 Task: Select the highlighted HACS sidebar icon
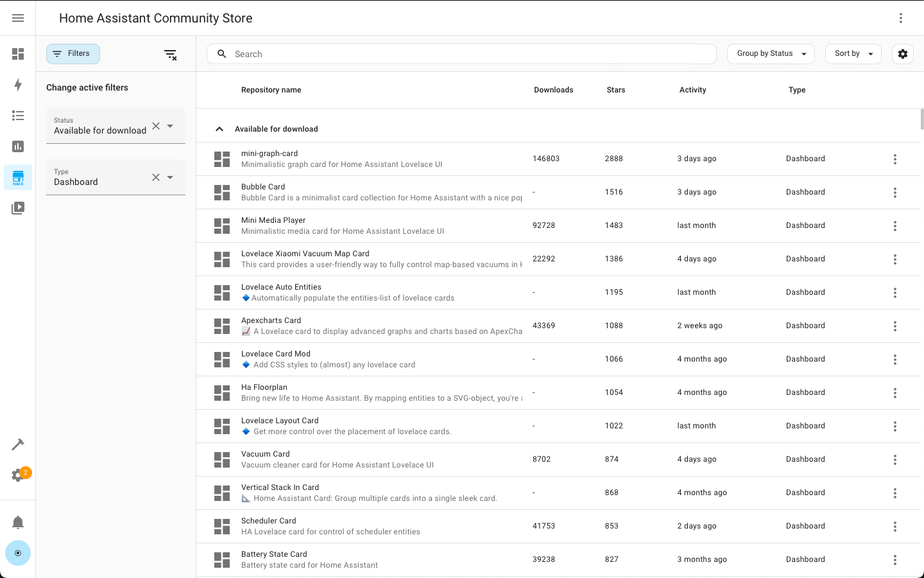coord(18,177)
